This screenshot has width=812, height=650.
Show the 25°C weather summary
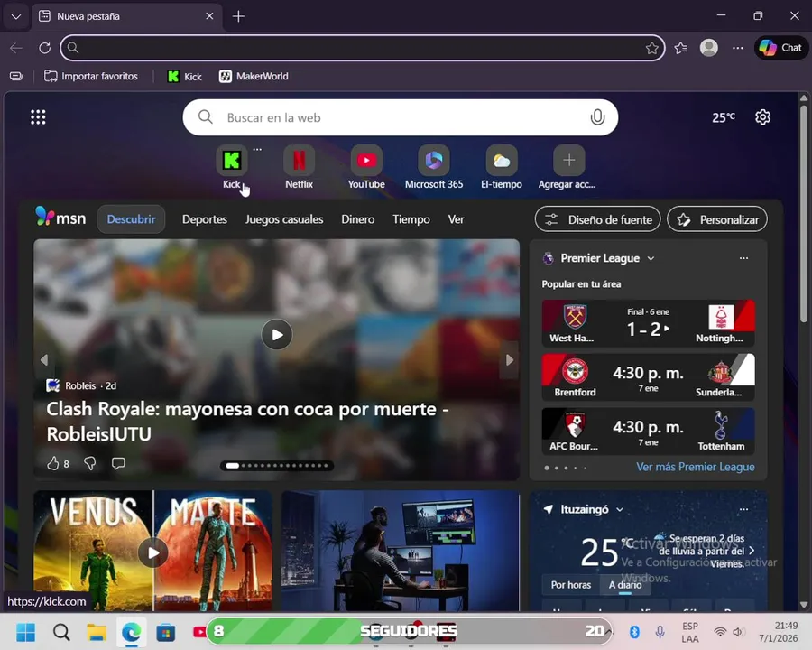pyautogui.click(x=724, y=117)
